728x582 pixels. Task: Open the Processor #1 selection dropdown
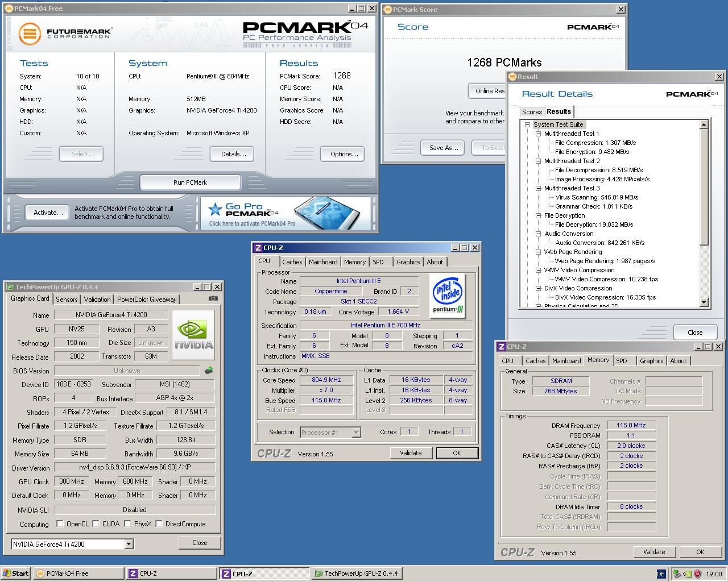[x=356, y=433]
